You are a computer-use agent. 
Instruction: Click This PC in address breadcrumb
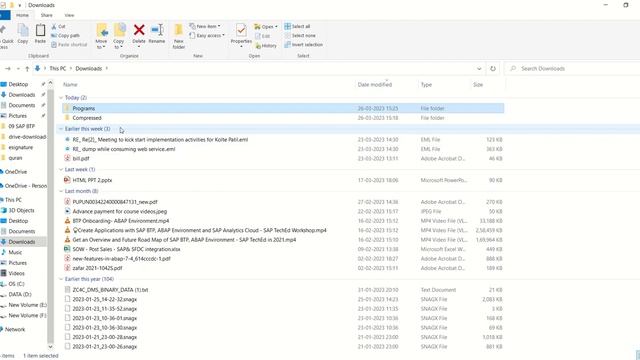point(58,69)
